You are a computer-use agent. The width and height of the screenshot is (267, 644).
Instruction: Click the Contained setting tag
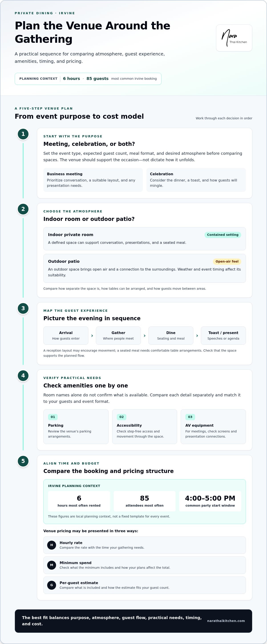point(222,235)
